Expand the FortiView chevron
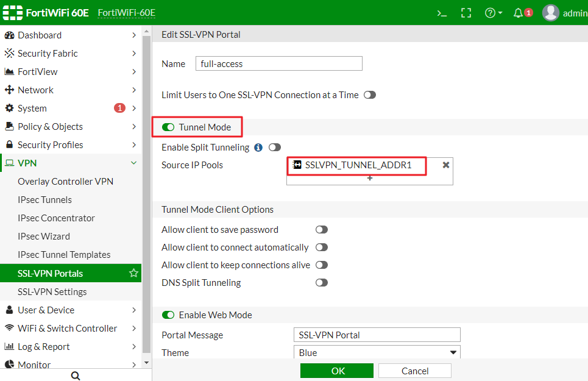The height and width of the screenshot is (381, 588). [134, 71]
